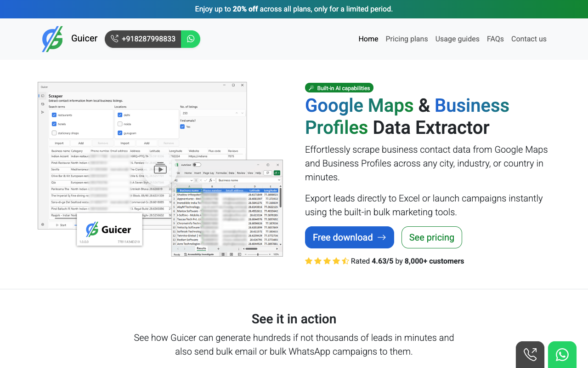Click Import under the Search terms list
Viewport: 588px width, 368px height.
pos(59,143)
